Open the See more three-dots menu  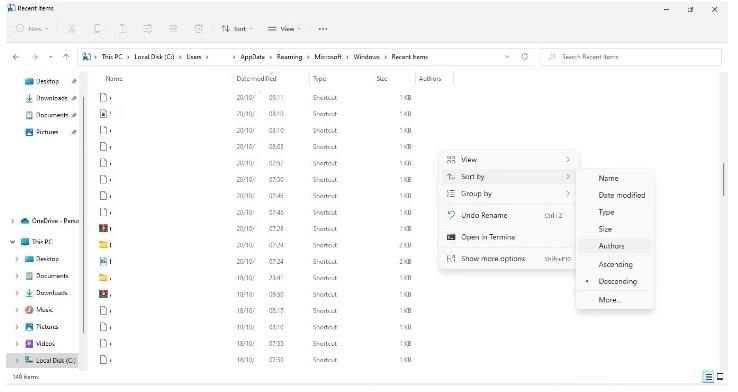pos(322,29)
